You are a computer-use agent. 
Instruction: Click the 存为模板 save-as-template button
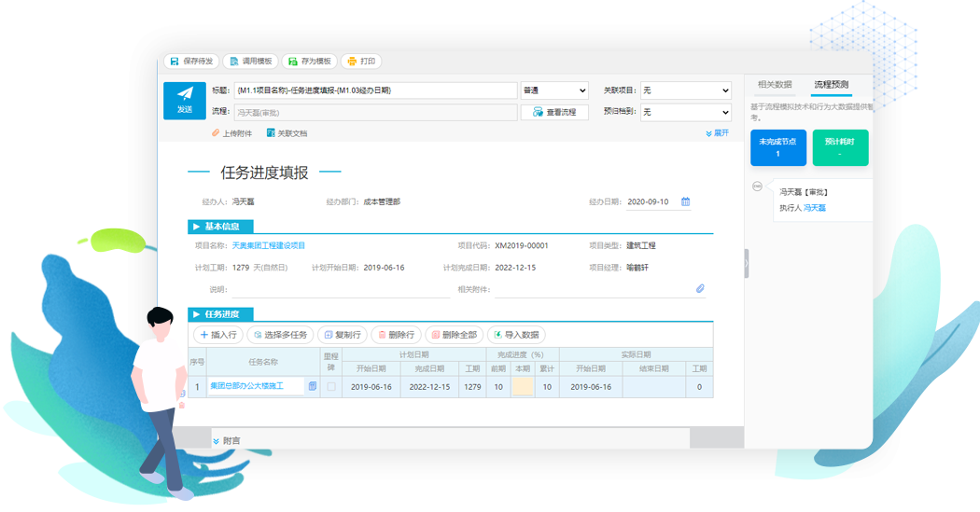309,62
